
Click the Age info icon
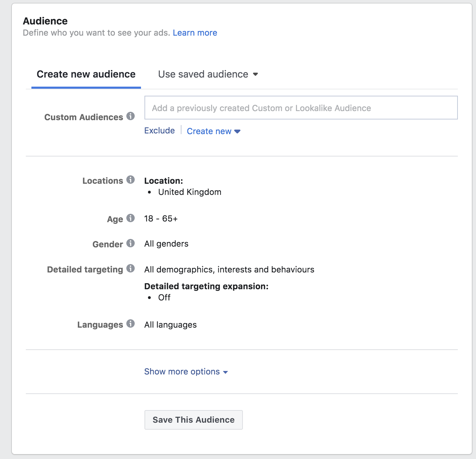point(131,218)
